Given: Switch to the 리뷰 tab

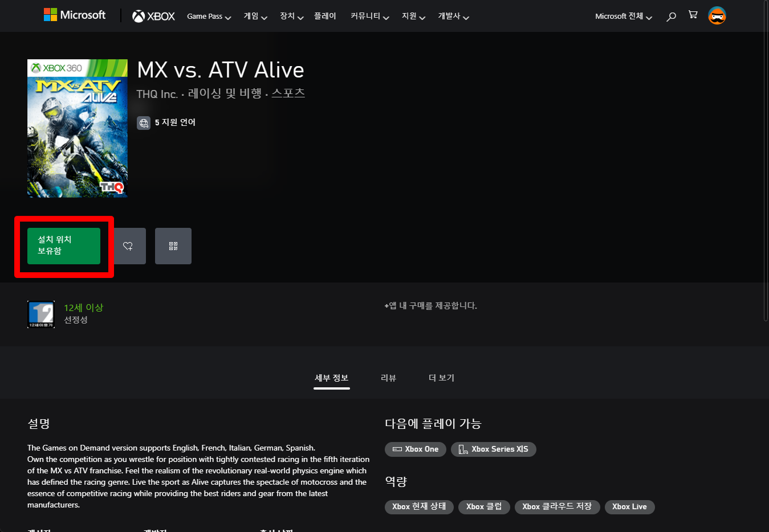Looking at the screenshot, I should point(388,378).
